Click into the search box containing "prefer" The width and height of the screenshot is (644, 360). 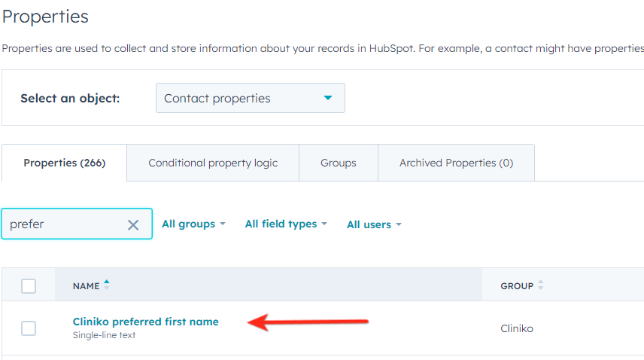coord(64,224)
